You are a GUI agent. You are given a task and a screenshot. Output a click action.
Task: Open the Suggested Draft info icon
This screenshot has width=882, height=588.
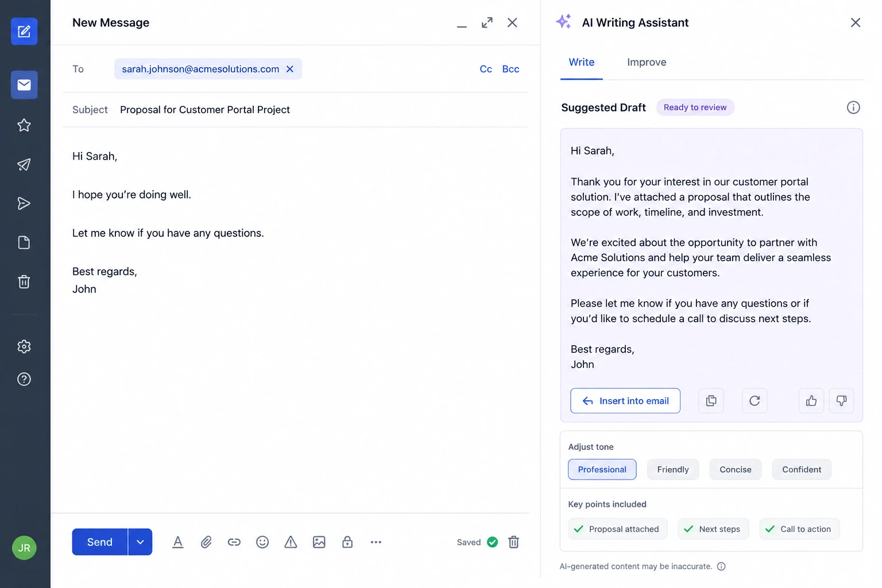tap(853, 107)
